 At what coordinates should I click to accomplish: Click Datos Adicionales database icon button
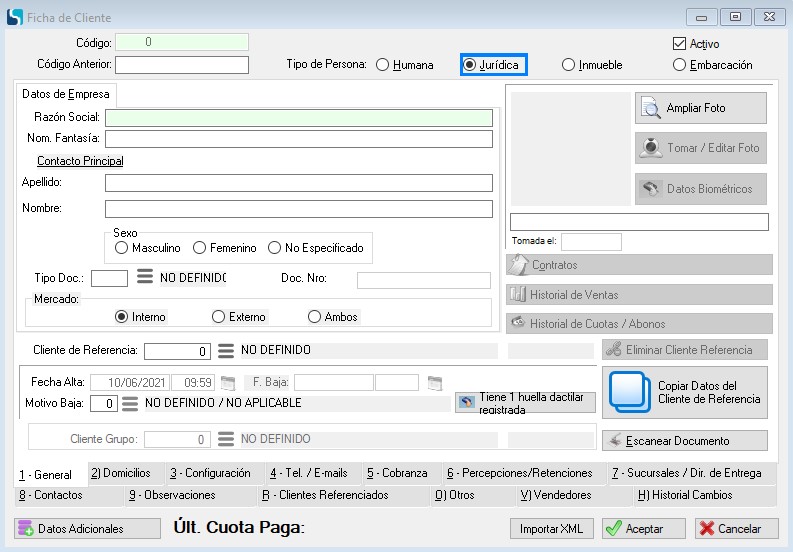tap(87, 528)
